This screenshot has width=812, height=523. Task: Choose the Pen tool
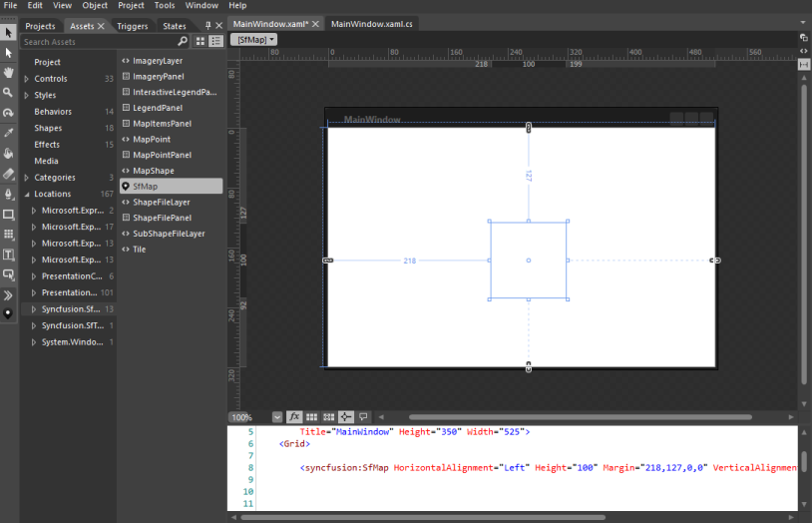click(x=8, y=194)
